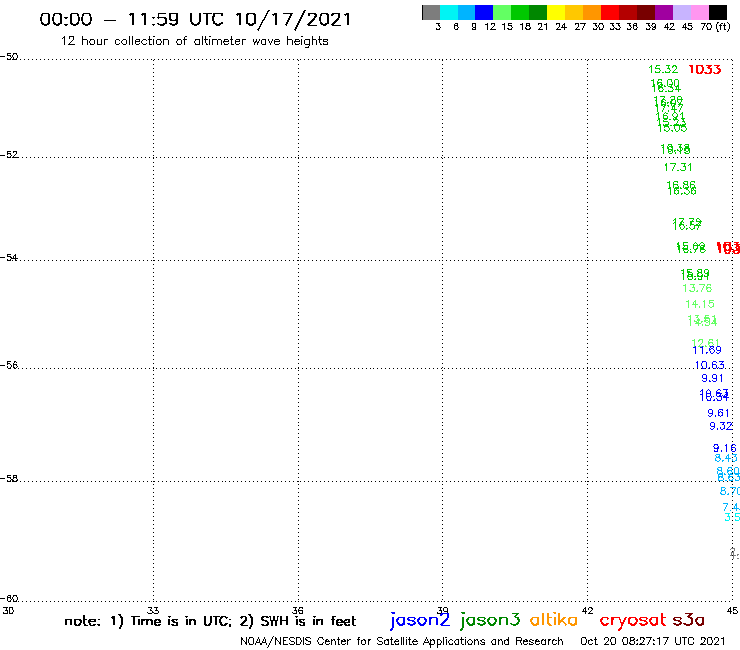Click the legend scale label 27
The image size is (740, 650).
coord(580,27)
